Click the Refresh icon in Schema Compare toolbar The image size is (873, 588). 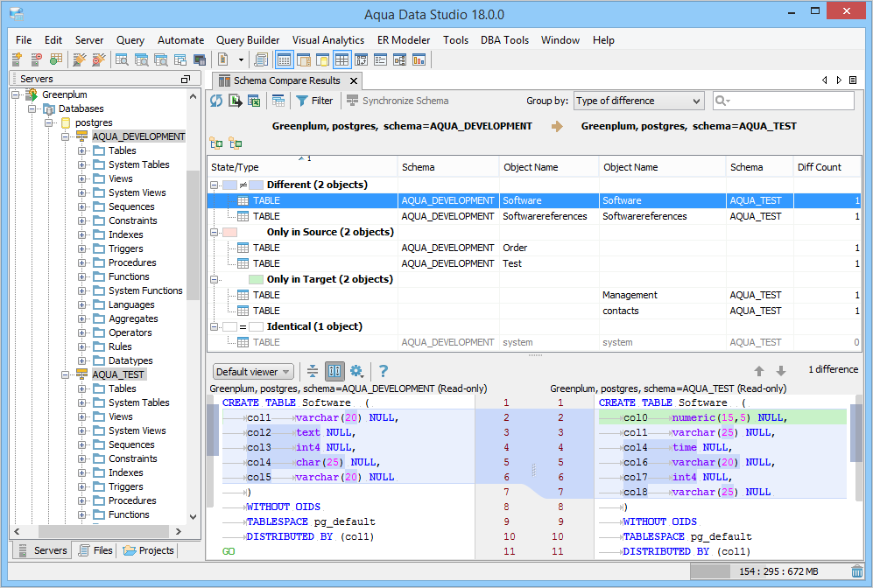(x=216, y=101)
